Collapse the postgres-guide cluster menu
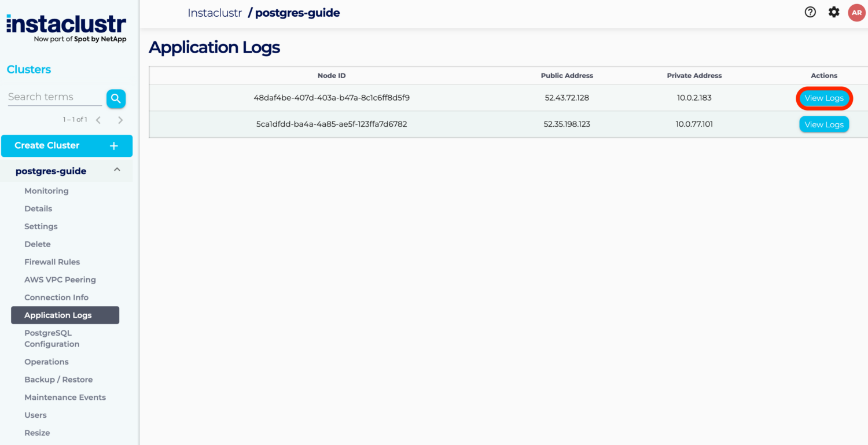Viewport: 868px width, 445px height. [117, 170]
